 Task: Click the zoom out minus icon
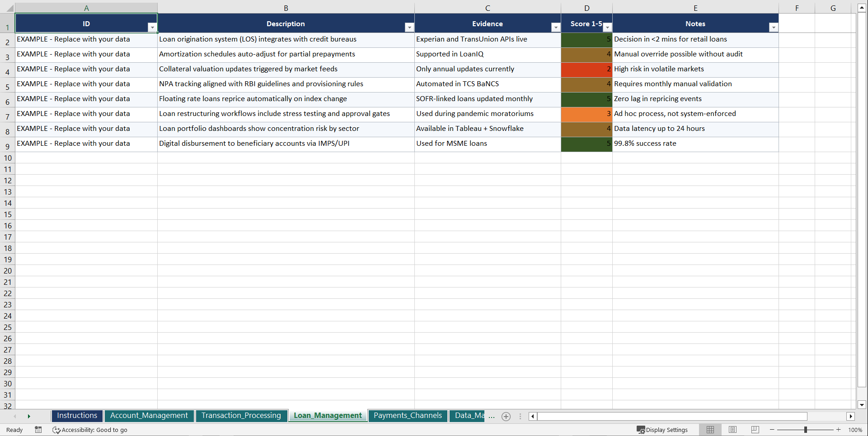coord(772,430)
